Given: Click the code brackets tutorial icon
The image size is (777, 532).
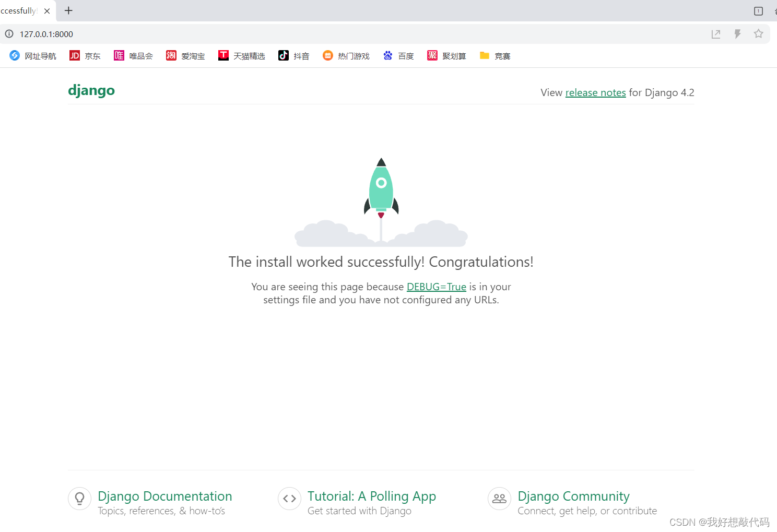Looking at the screenshot, I should coord(290,499).
